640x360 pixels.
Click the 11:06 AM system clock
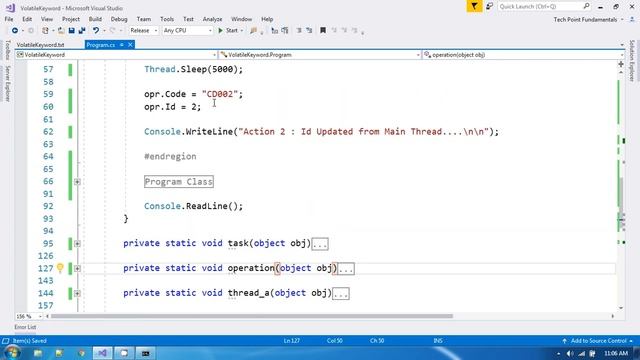point(616,353)
